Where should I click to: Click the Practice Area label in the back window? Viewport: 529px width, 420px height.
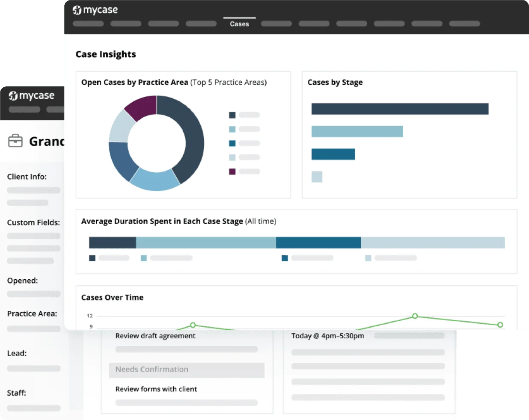(x=32, y=314)
